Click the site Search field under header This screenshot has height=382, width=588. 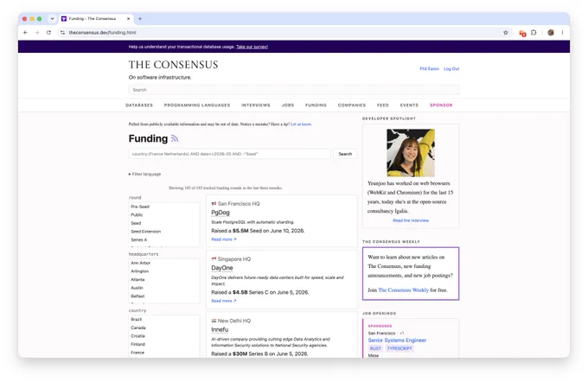point(294,90)
